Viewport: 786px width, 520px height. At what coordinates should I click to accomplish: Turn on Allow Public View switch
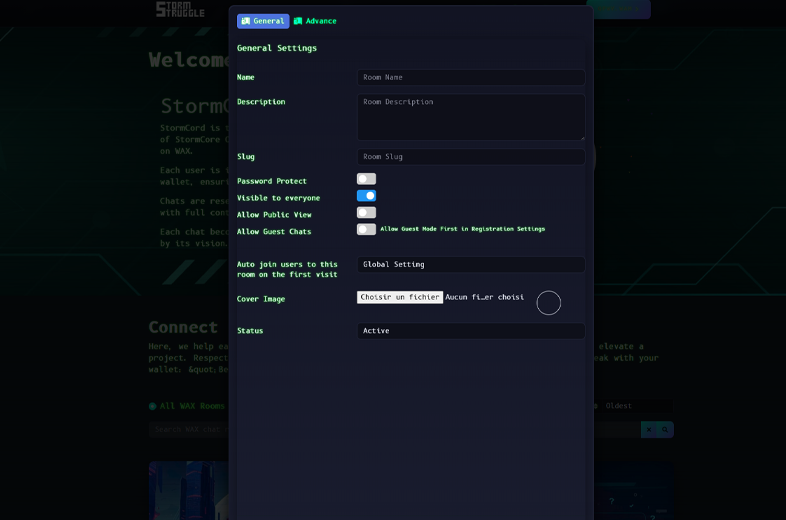(366, 213)
